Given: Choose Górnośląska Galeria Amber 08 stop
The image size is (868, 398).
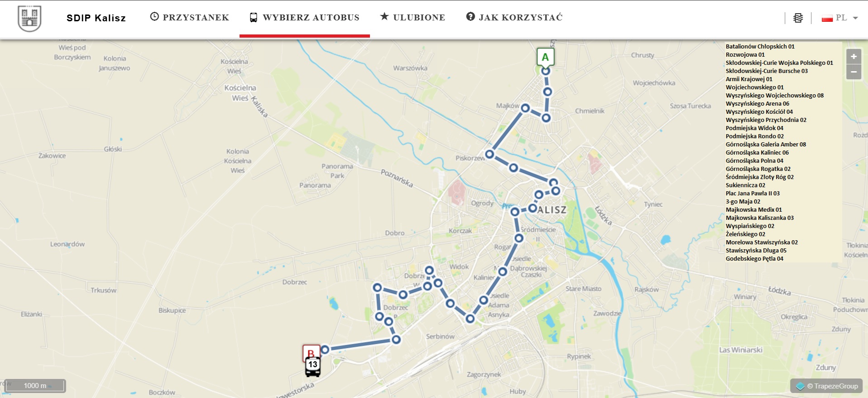Looking at the screenshot, I should coord(766,144).
